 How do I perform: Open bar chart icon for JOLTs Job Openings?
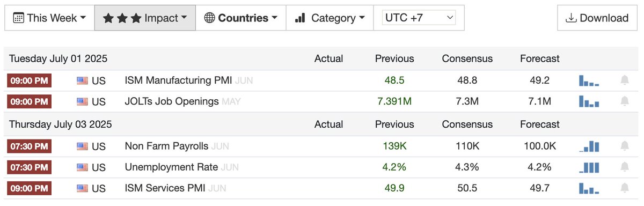coord(589,101)
